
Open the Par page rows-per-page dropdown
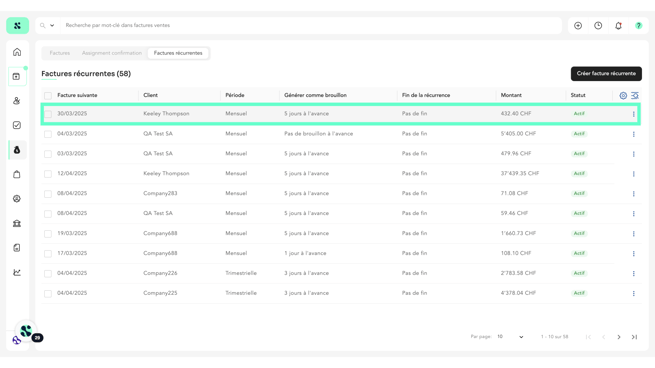(510, 337)
